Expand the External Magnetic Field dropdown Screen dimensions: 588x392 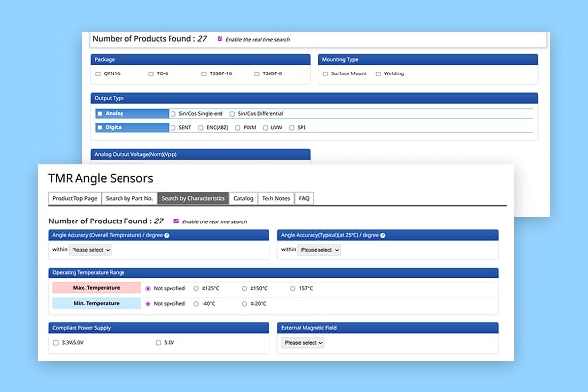[303, 343]
